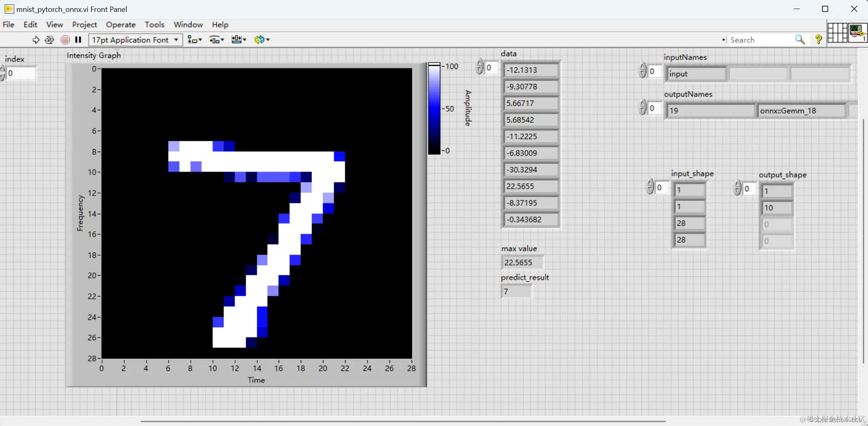868x426 pixels.
Task: Click the Amplitude scale label
Action: point(468,108)
